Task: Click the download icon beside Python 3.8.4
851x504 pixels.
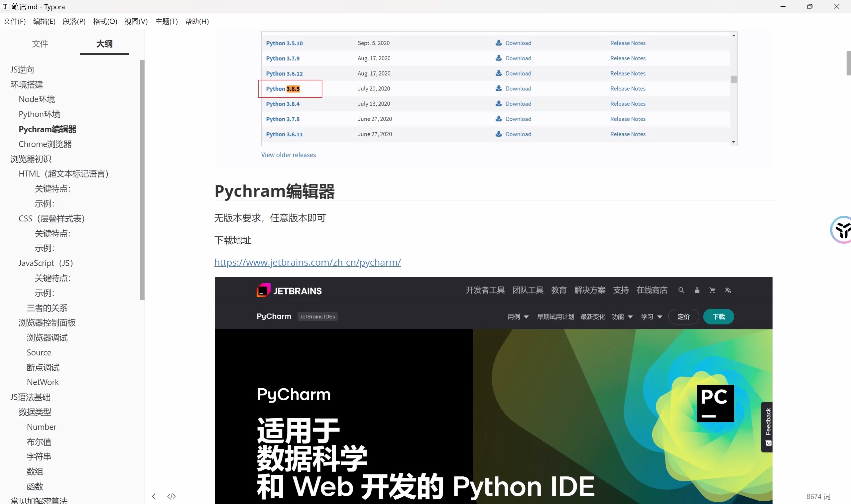Action: click(x=498, y=104)
